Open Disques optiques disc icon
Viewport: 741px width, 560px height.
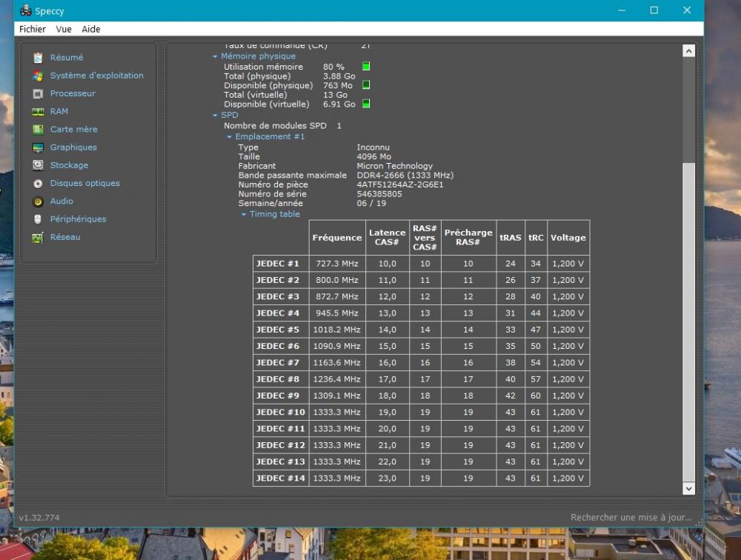point(38,184)
